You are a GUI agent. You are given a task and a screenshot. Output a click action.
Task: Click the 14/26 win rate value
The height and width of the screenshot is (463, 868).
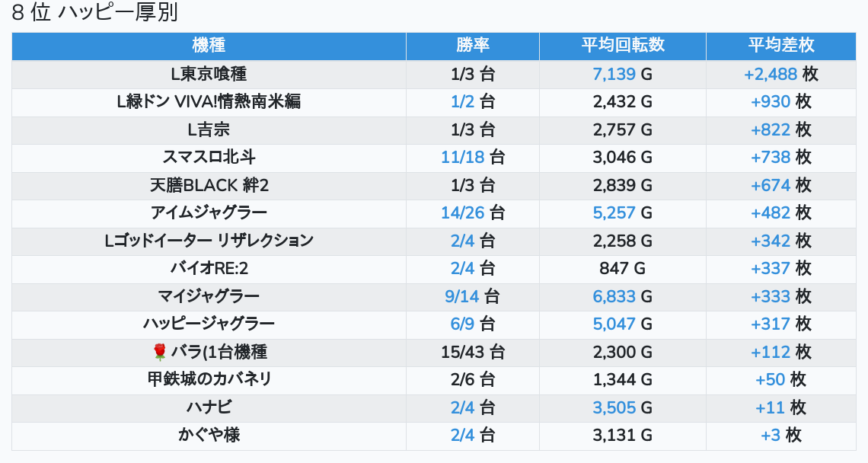463,212
